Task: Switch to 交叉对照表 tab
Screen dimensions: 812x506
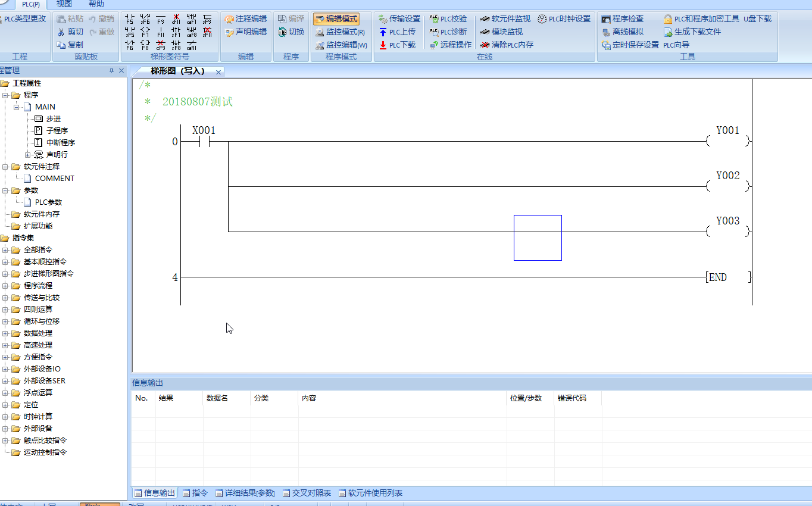Action: click(307, 493)
